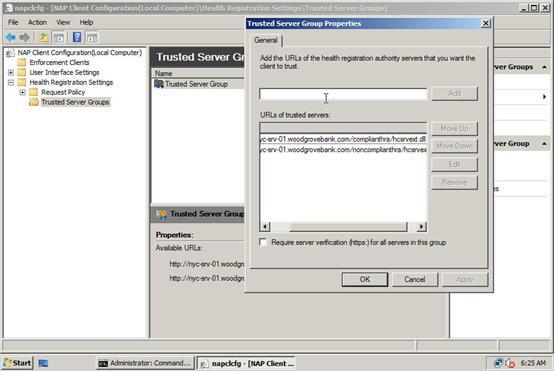Collapse the lower actions pane section arrow
Image resolution: width=554 pixels, height=371 pixels.
544,143
